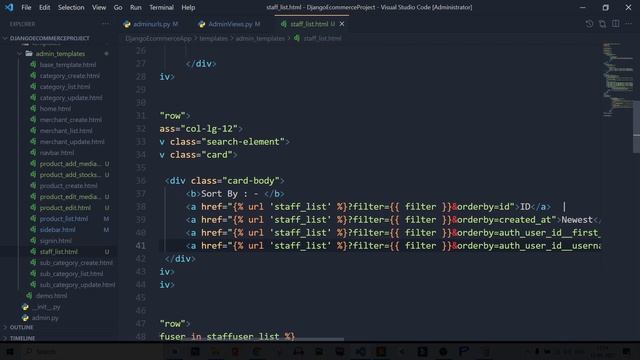Viewport: 640px width, 360px height.
Task: Expand the OUTLINE section
Action: pos(21,327)
